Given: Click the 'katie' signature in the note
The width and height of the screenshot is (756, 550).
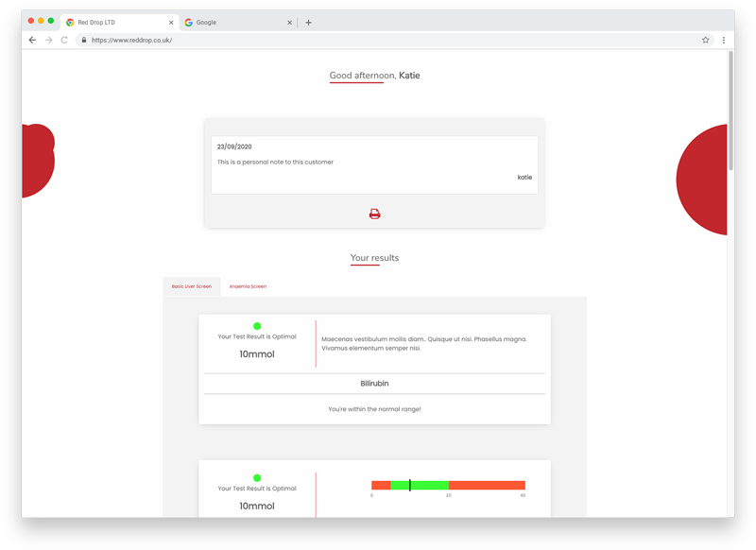Looking at the screenshot, I should tap(524, 178).
